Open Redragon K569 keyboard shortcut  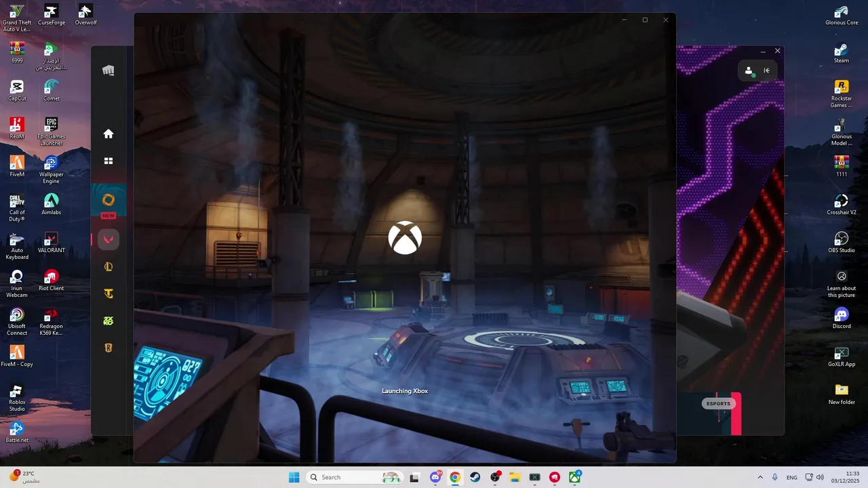point(52,322)
